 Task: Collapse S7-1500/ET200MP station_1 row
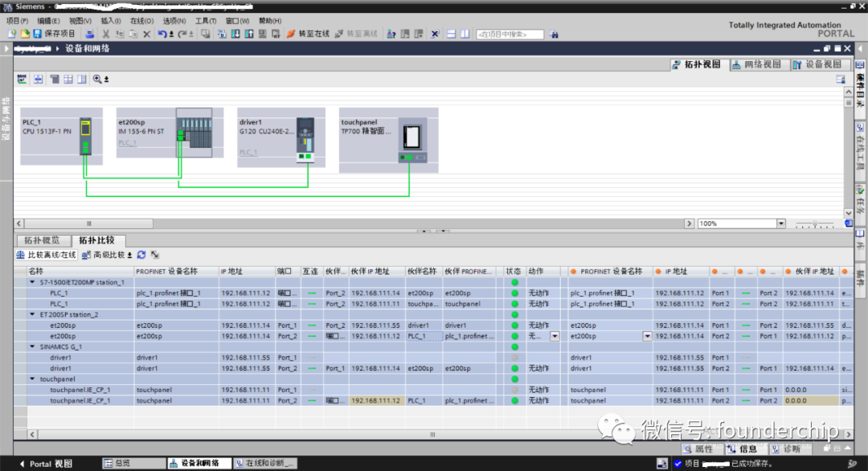[x=32, y=282]
